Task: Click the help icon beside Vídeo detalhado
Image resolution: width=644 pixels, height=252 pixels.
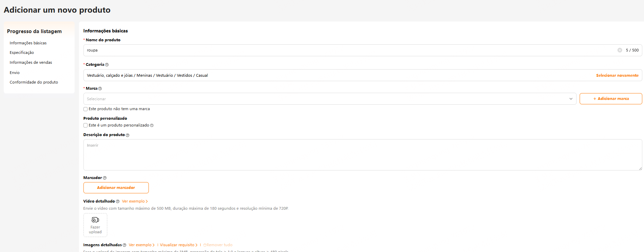Action: click(117, 202)
